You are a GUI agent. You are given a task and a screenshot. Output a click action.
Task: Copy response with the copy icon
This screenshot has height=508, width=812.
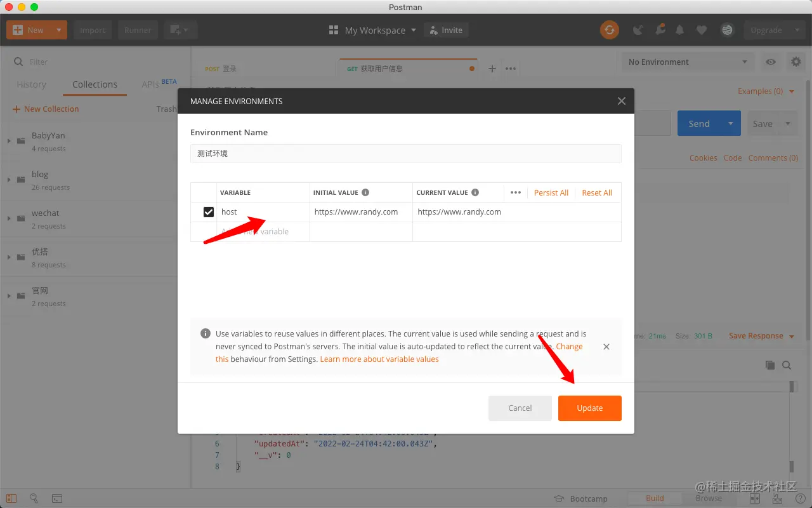coord(770,365)
